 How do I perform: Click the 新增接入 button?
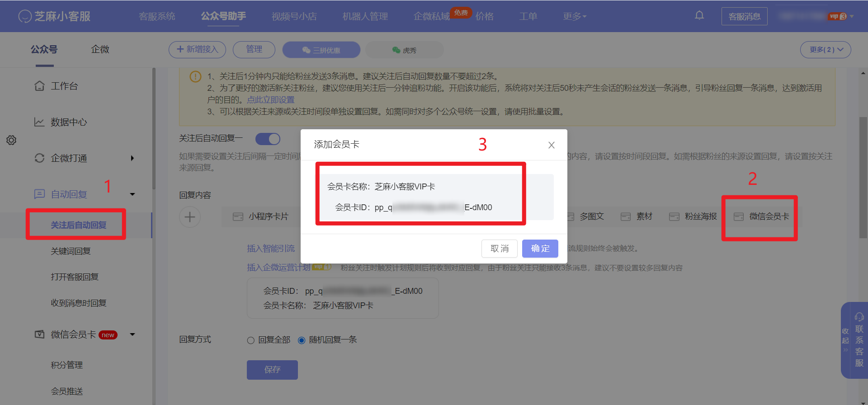[197, 50]
